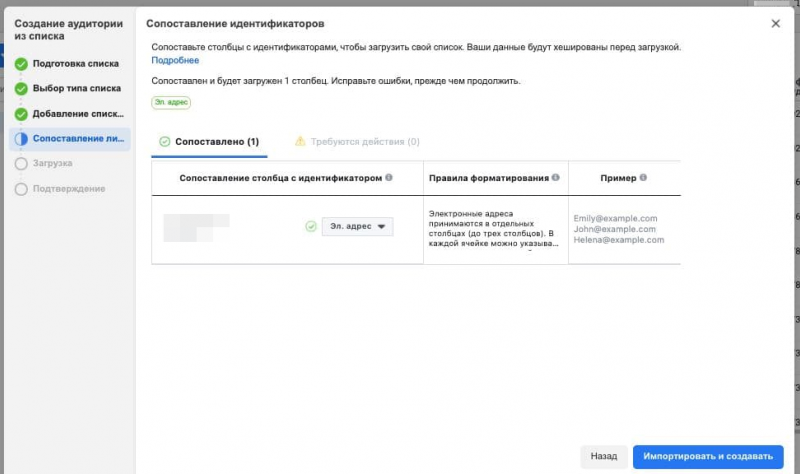Click info icon next to Пример
The image size is (800, 474).
[x=643, y=178]
